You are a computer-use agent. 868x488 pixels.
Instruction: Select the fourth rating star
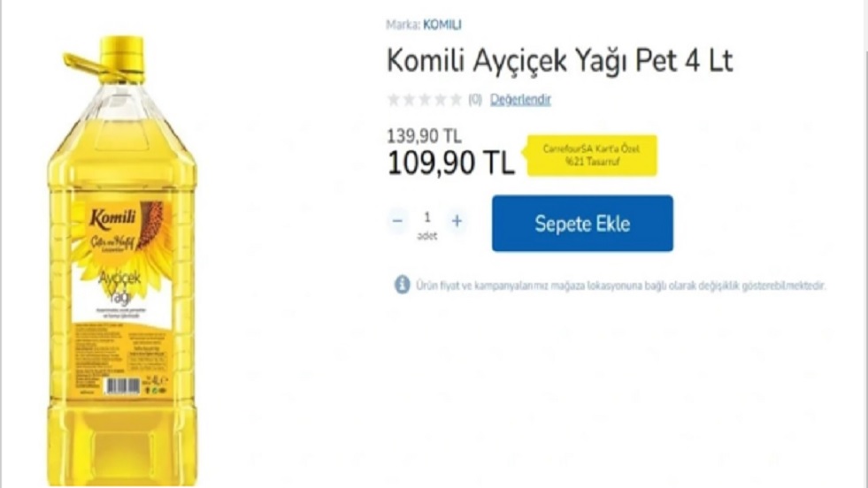(x=440, y=100)
